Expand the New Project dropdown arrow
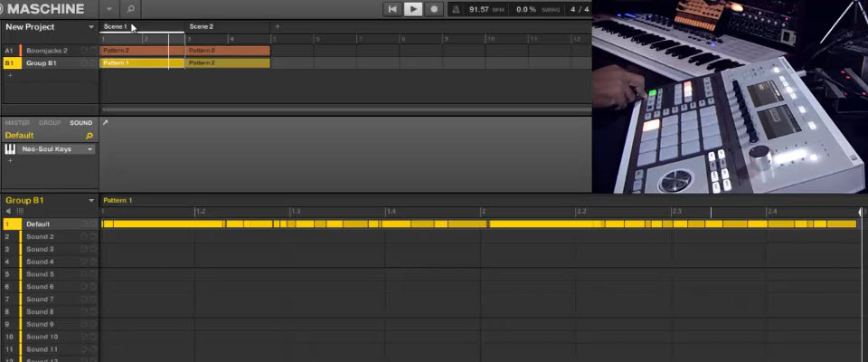868x362 pixels. pyautogui.click(x=90, y=27)
